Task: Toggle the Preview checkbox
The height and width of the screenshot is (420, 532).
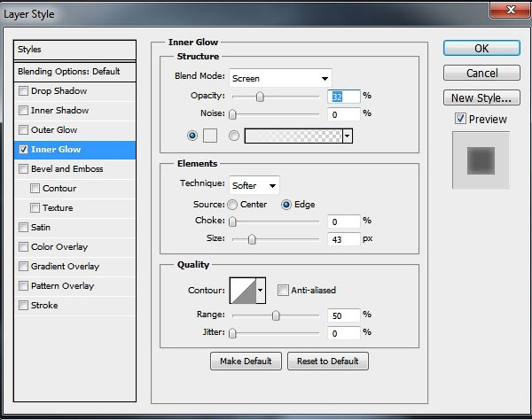Action: point(460,119)
